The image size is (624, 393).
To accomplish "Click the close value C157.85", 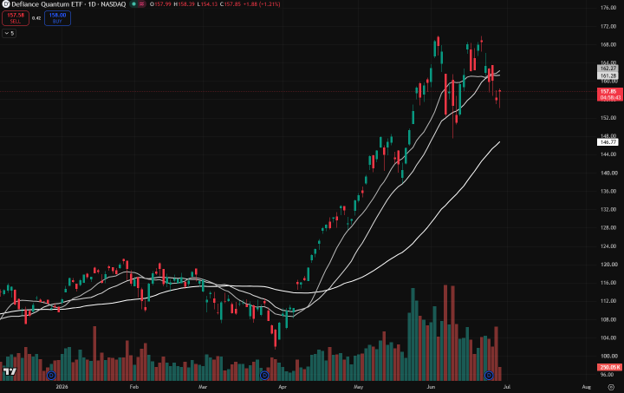I will (230, 4).
